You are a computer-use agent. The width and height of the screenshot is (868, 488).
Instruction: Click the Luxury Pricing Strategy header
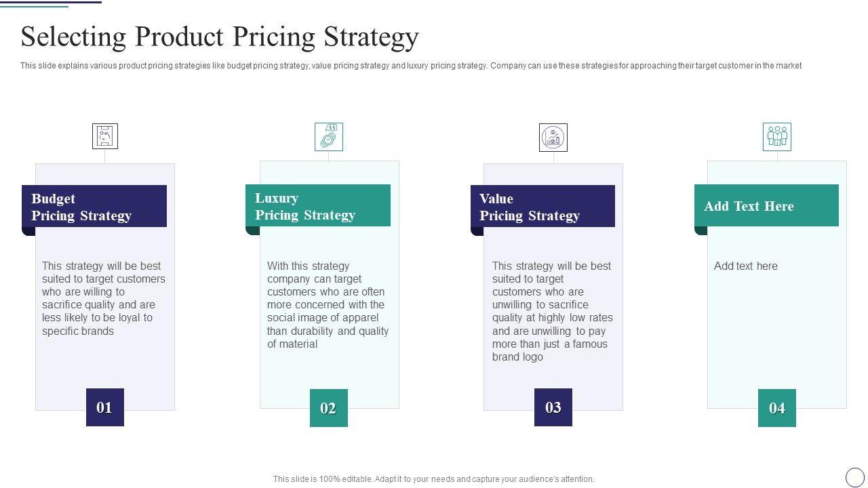point(318,206)
